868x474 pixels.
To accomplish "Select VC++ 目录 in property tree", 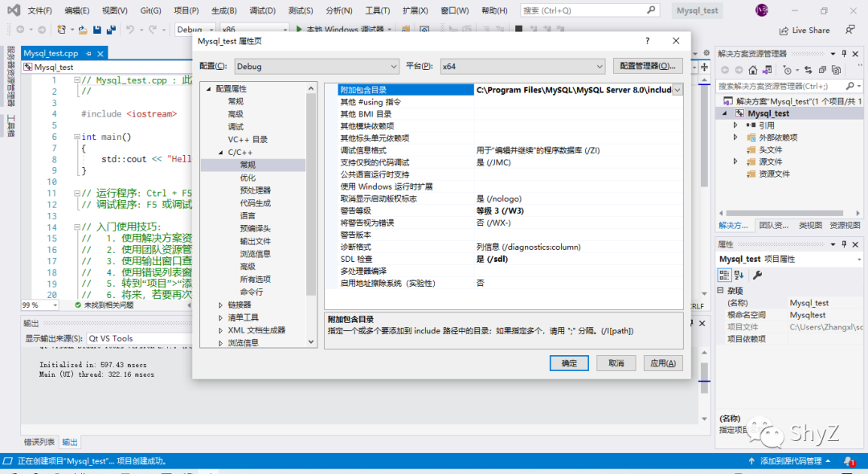I will [x=248, y=139].
